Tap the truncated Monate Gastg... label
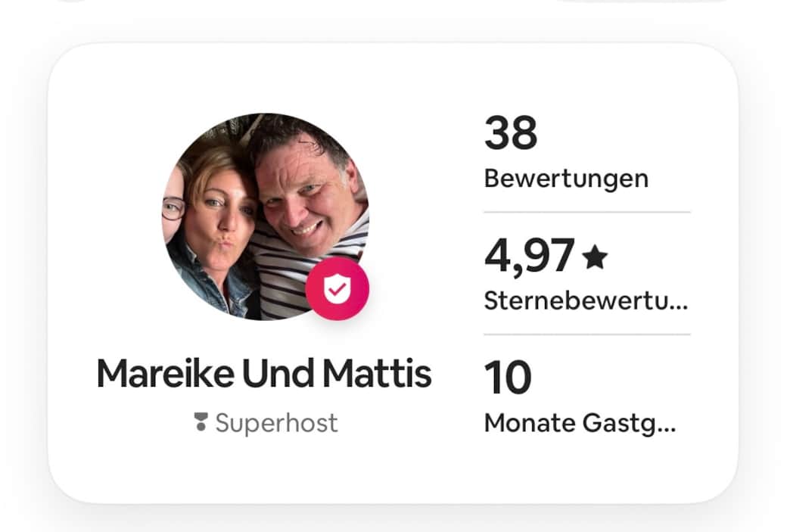This screenshot has height=532, width=787. [580, 423]
